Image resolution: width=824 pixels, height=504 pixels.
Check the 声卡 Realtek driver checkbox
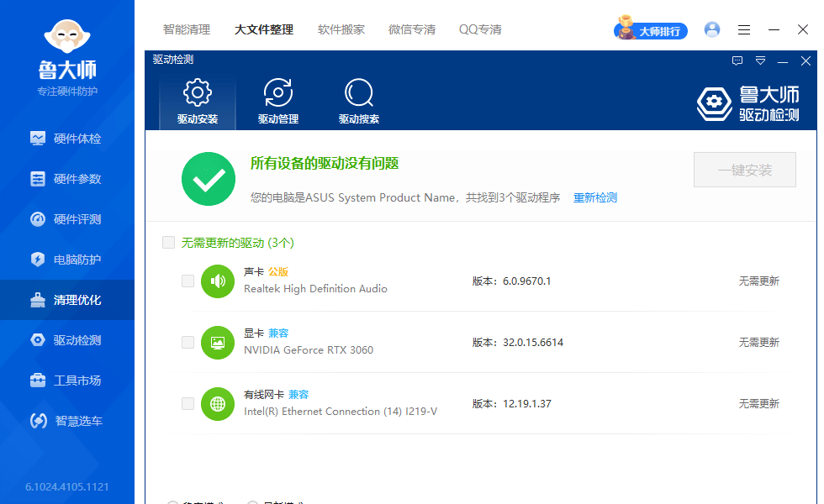click(x=188, y=281)
